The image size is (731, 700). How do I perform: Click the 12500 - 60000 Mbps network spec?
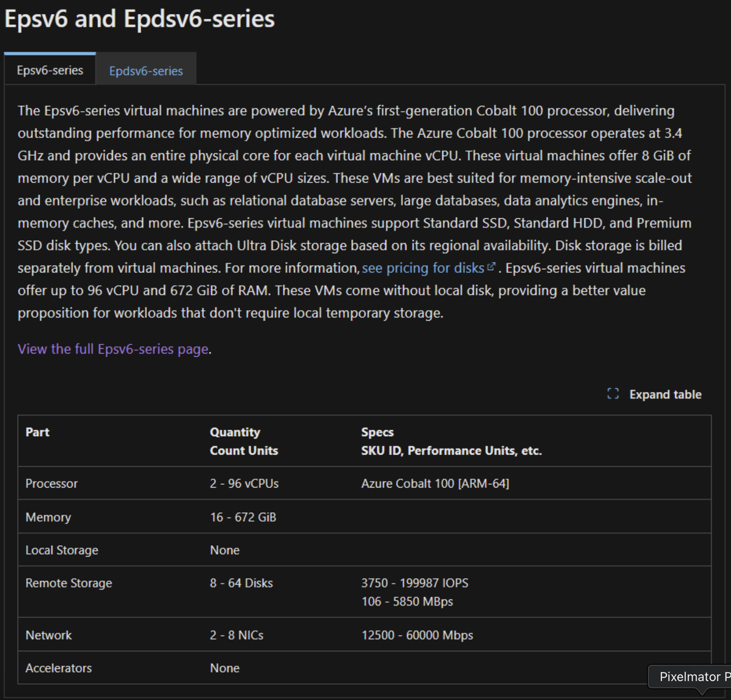click(417, 635)
